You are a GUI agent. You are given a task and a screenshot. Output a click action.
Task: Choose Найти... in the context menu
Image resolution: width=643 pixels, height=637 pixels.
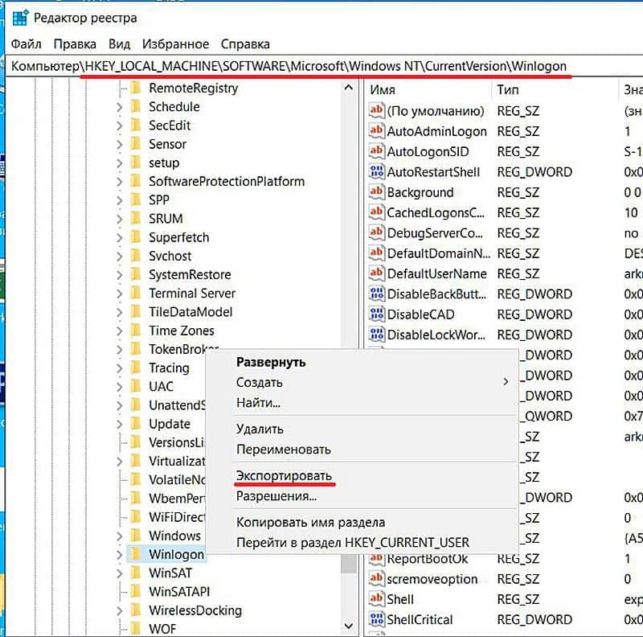(x=258, y=403)
